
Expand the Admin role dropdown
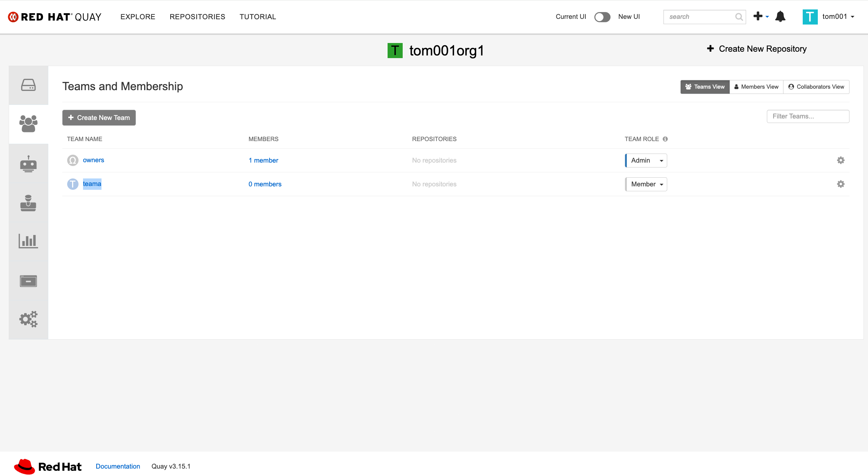coord(646,160)
